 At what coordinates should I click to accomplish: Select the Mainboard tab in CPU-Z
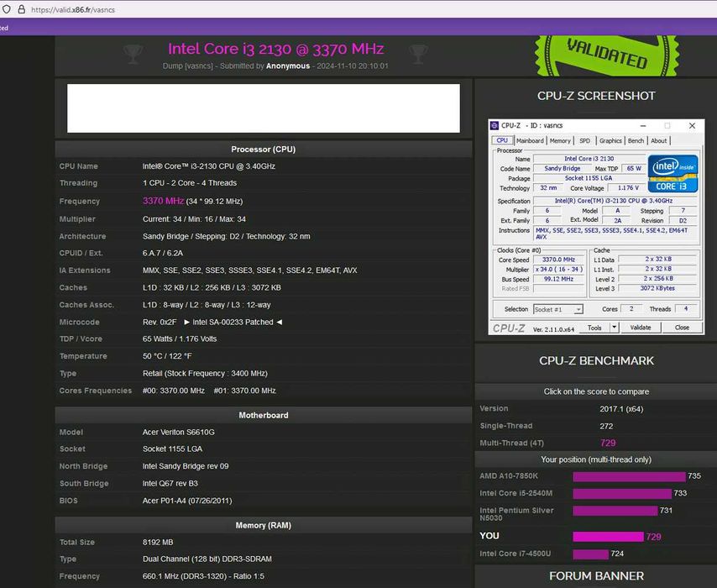[x=530, y=140]
